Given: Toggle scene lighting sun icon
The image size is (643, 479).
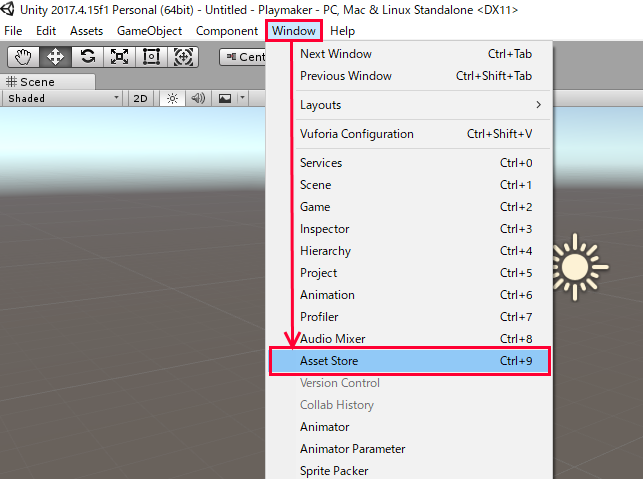Looking at the screenshot, I should 172,98.
